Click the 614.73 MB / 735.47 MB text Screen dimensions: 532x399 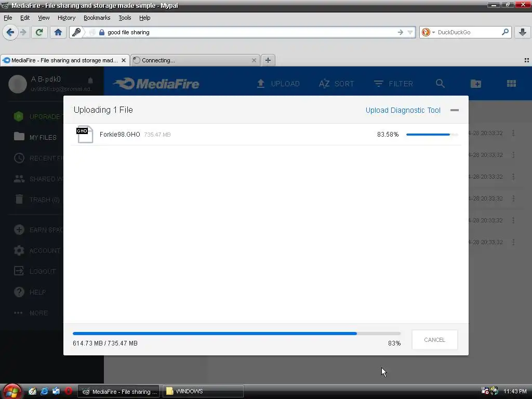coord(105,343)
